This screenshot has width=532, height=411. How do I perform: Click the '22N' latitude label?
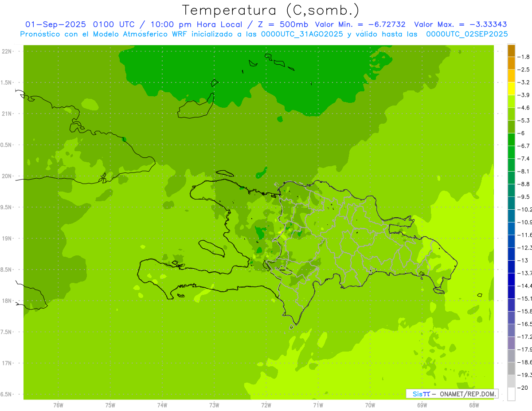(x=7, y=51)
